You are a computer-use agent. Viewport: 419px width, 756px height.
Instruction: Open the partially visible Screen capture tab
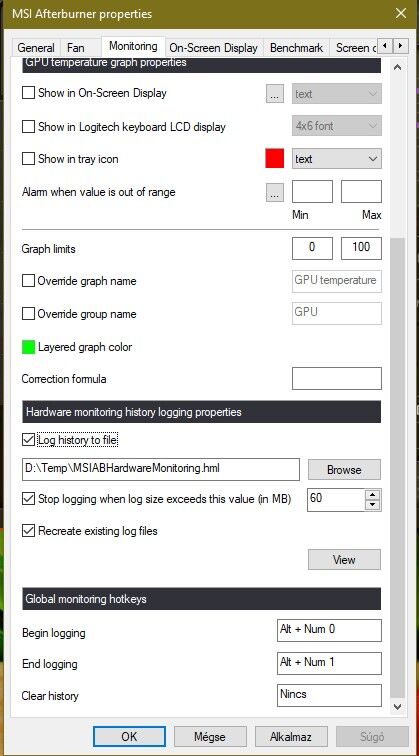coord(355,48)
